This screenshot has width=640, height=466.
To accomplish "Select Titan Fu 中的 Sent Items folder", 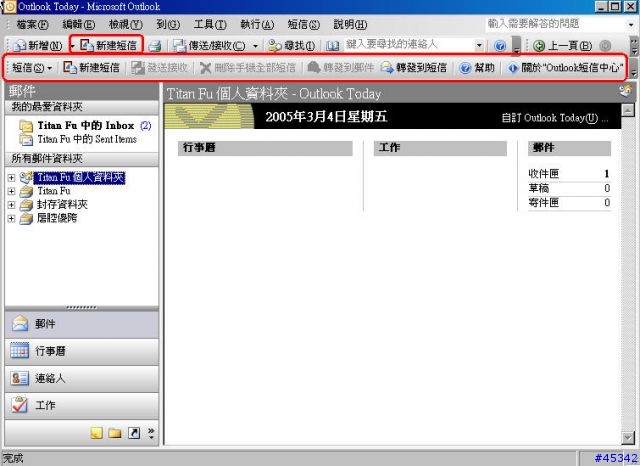I will tap(79, 140).
